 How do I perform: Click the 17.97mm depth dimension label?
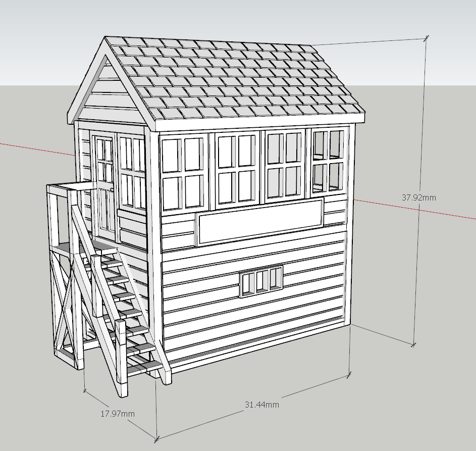click(x=117, y=413)
